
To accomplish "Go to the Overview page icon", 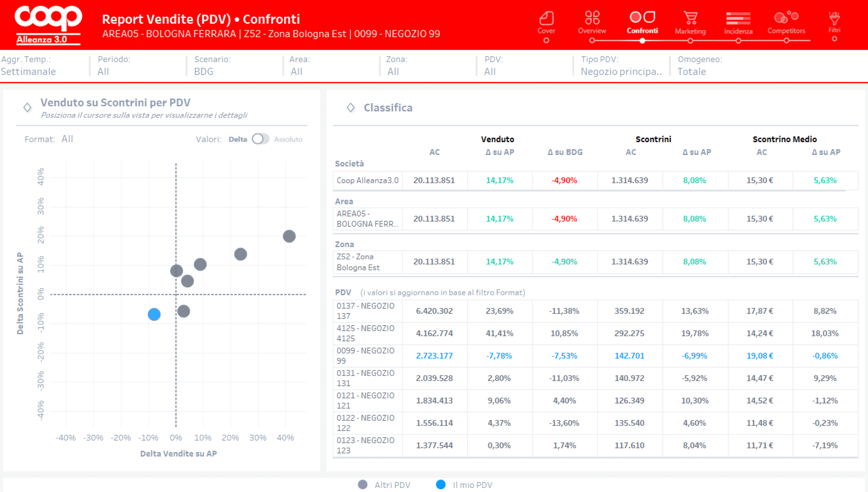I will click(592, 18).
